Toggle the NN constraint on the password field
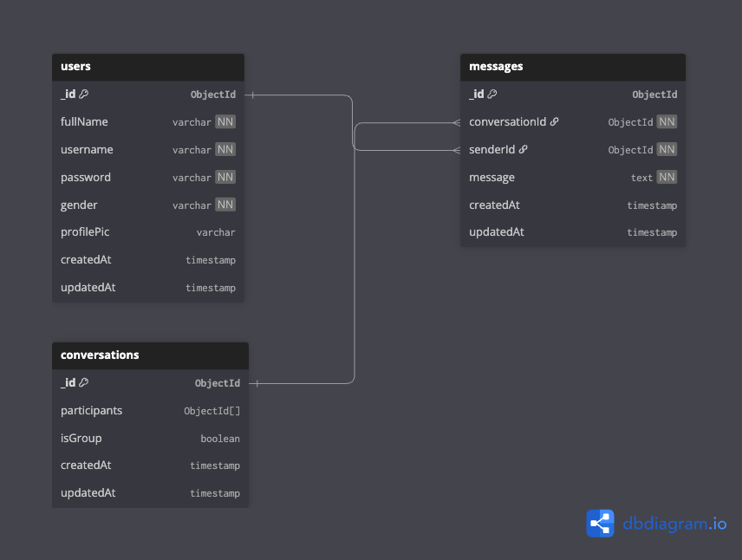The image size is (742, 560). (225, 177)
